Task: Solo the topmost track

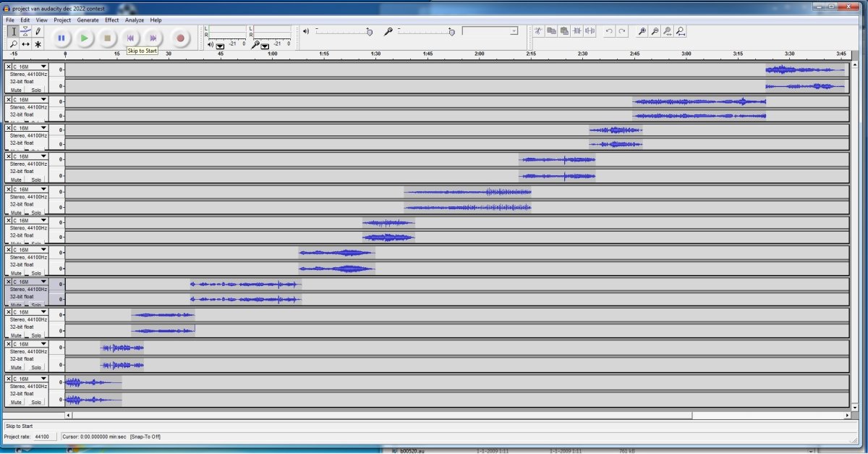Action: click(36, 91)
